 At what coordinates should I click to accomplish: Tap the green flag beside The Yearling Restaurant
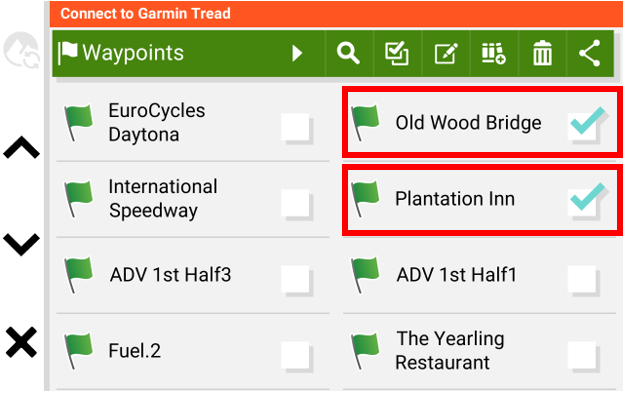365,352
